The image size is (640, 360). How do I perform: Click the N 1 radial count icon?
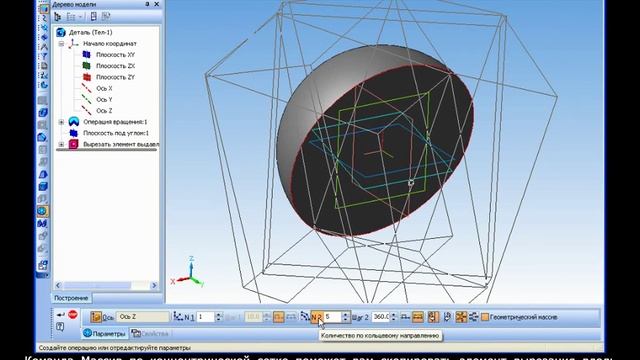click(178, 317)
